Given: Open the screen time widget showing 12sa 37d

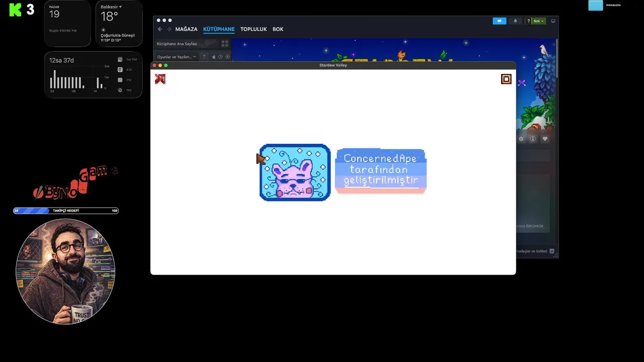Looking at the screenshot, I should point(93,74).
